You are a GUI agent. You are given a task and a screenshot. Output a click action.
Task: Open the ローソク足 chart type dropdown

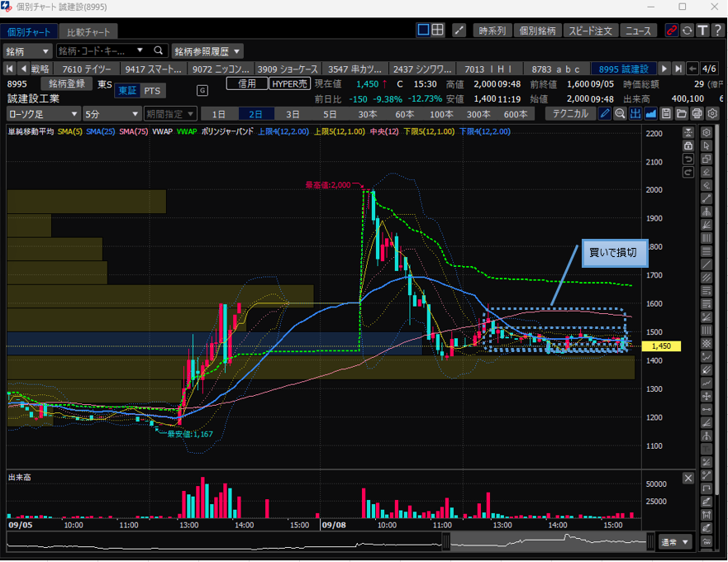pyautogui.click(x=43, y=113)
